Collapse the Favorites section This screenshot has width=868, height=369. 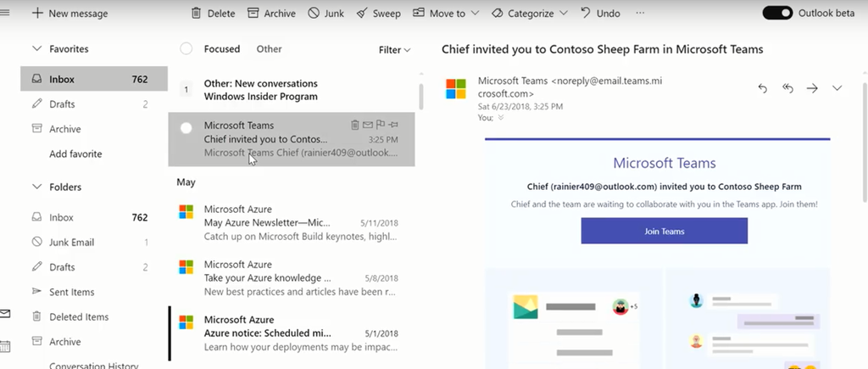pyautogui.click(x=36, y=49)
